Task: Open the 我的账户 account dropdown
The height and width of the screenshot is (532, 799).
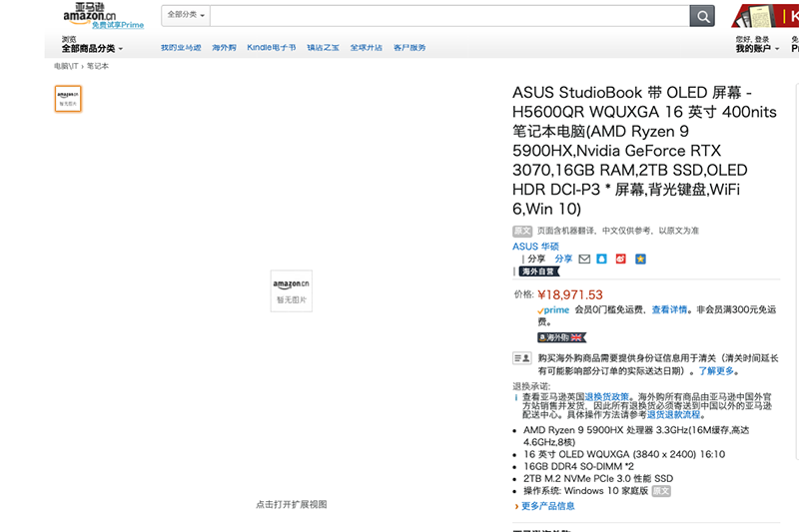Action: pos(757,48)
